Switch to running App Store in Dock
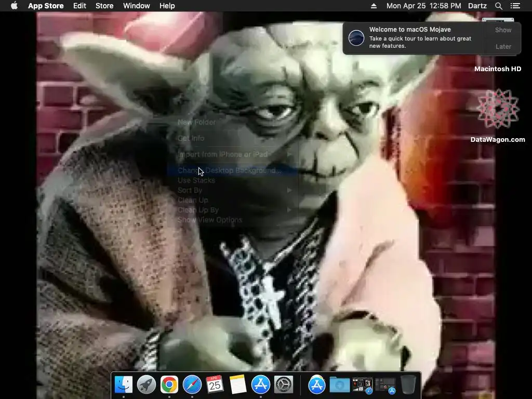The height and width of the screenshot is (399, 532). point(261,385)
